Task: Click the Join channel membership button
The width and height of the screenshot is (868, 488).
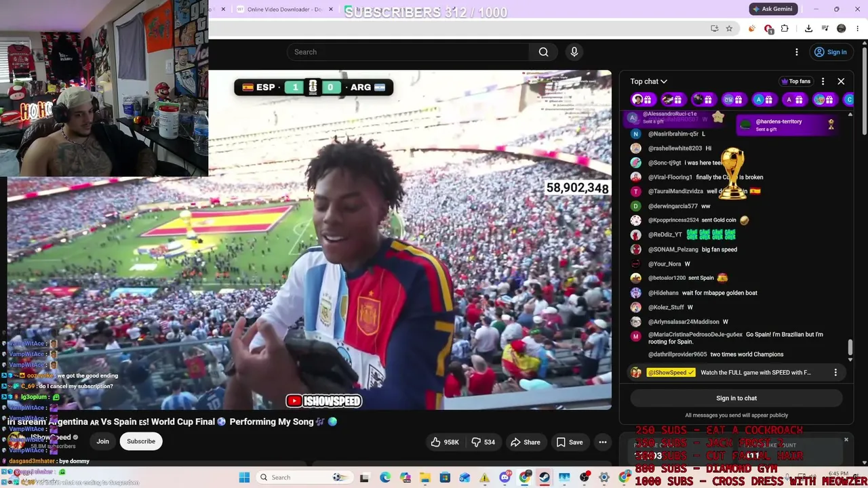Action: coord(102,441)
